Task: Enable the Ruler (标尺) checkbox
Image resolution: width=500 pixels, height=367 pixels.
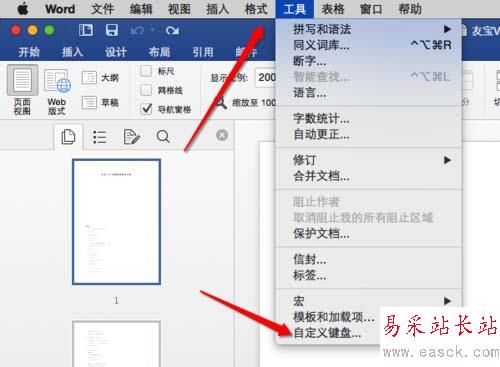Action: click(x=146, y=71)
